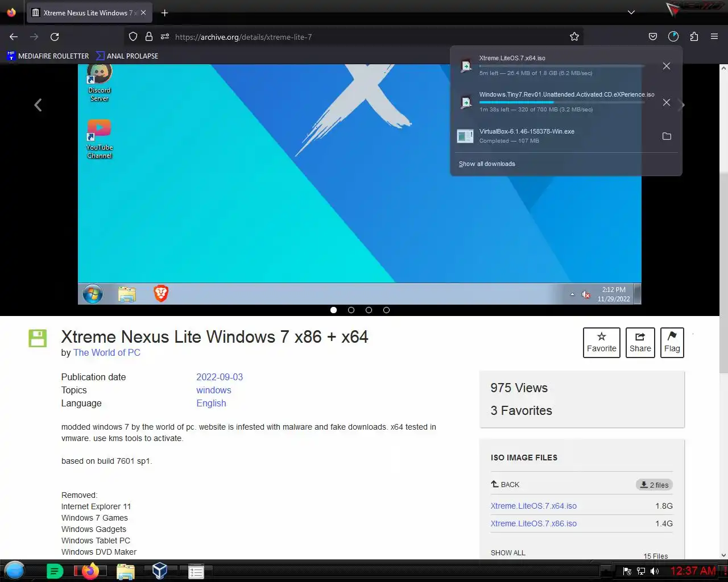Click the 12:37 AM taskbar clock
This screenshot has width=728, height=582.
coord(693,571)
